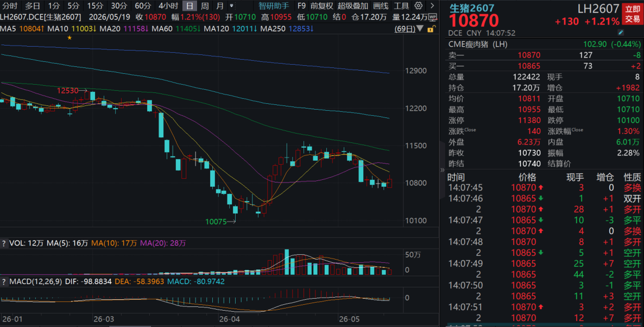Image resolution: width=644 pixels, height=327 pixels.
Task: Click the blue pencil edit icon
Action: coord(621,33)
